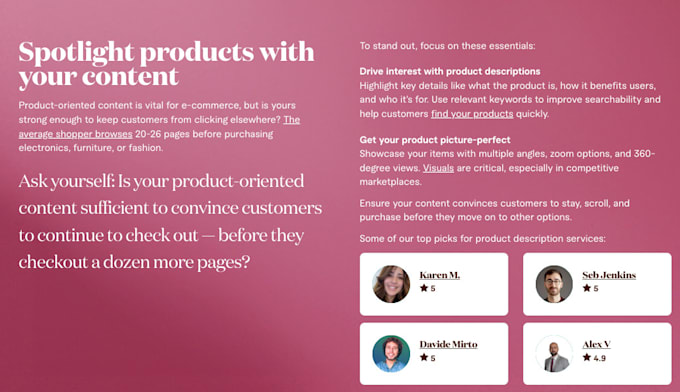Click the star icon under Karen M.
Viewport: 680px width, 392px height.
pyautogui.click(x=424, y=288)
